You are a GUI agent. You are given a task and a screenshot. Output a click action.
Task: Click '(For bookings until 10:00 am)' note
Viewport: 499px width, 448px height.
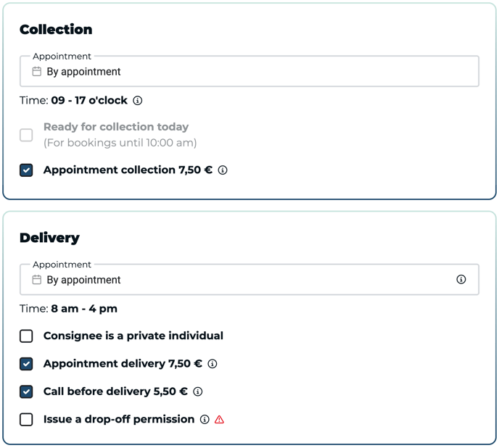[x=120, y=143]
